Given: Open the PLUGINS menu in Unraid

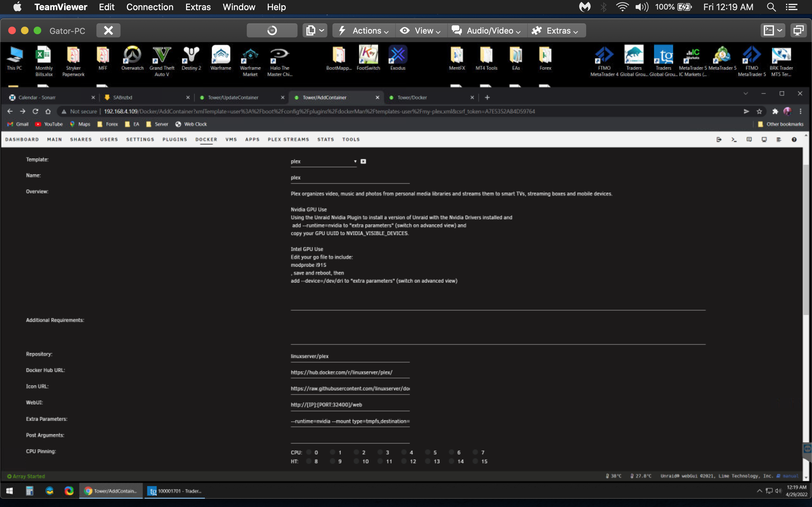Looking at the screenshot, I should click(x=174, y=139).
